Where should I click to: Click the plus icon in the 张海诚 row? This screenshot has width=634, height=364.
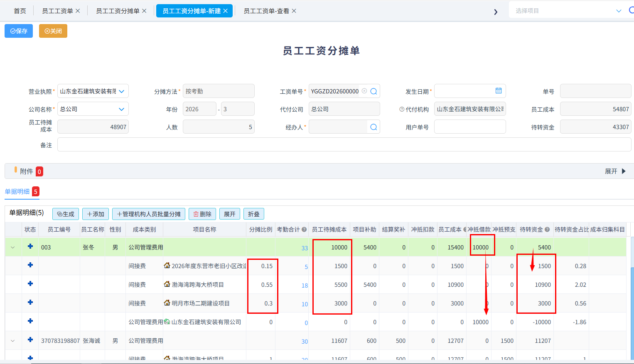[30, 340]
